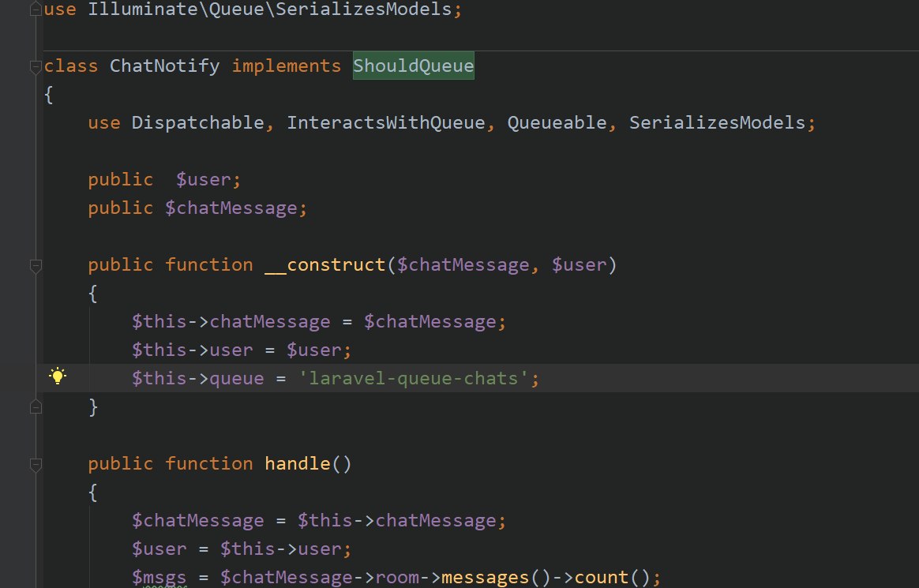
Task: Collapse the handle function fold marker
Action: (x=36, y=465)
